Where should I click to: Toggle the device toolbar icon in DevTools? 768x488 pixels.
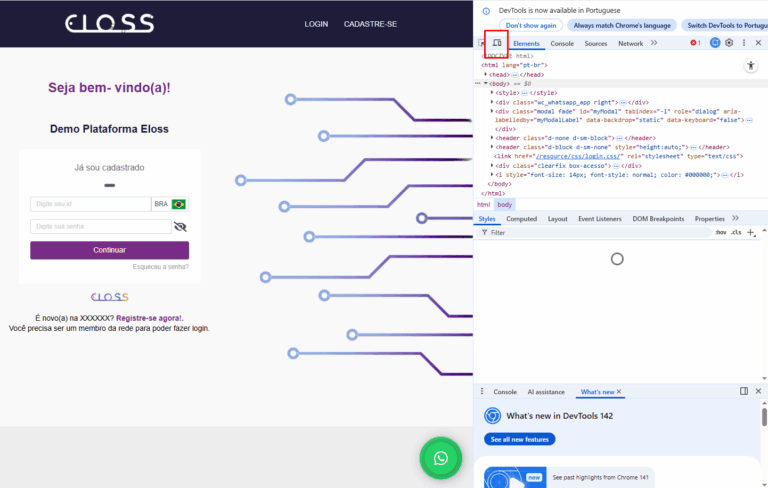[x=497, y=43]
